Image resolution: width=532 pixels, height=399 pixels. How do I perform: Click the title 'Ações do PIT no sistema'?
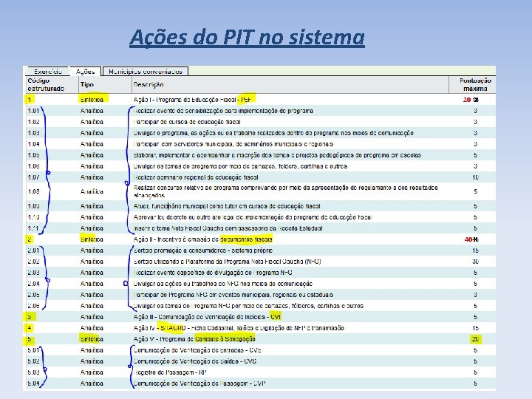tap(247, 37)
